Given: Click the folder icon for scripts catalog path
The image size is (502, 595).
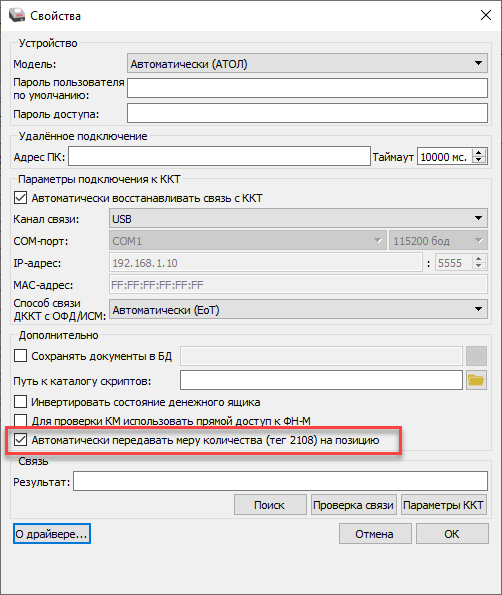Looking at the screenshot, I should [476, 380].
